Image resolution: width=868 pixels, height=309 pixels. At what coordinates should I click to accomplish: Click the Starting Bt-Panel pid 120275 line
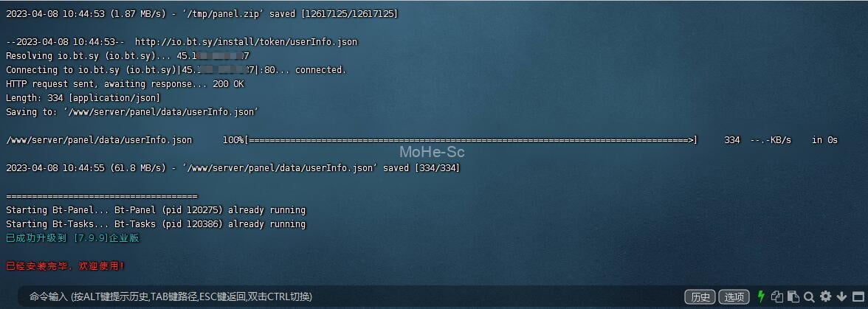point(156,210)
